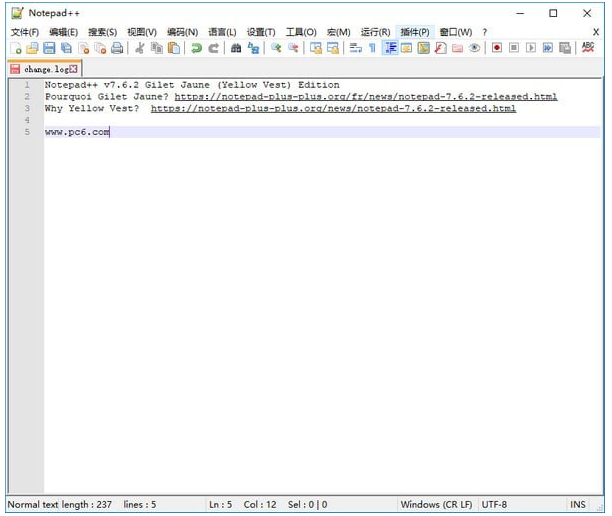
Task: Toggle Folder as Workspace panel
Action: coord(457,48)
